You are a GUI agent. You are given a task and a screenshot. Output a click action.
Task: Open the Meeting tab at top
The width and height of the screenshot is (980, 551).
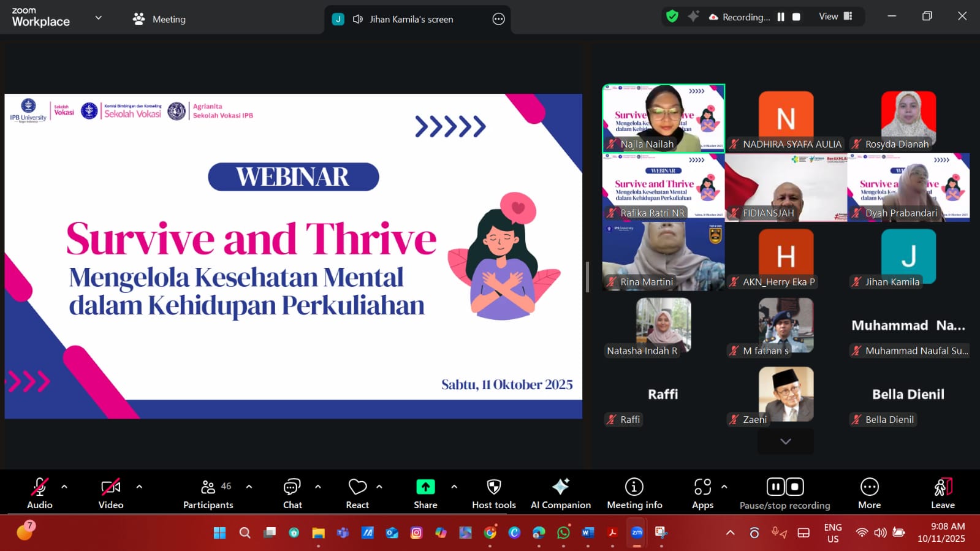159,19
